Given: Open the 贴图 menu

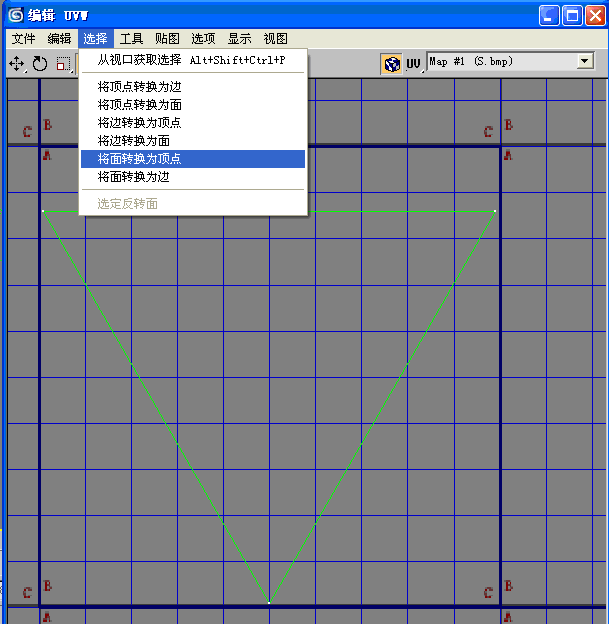Looking at the screenshot, I should [x=167, y=39].
